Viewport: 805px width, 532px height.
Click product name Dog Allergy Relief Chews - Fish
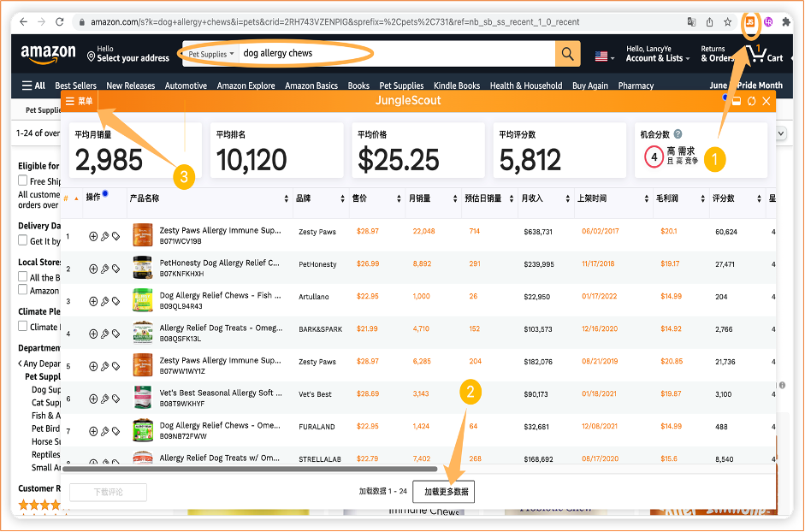[220, 295]
